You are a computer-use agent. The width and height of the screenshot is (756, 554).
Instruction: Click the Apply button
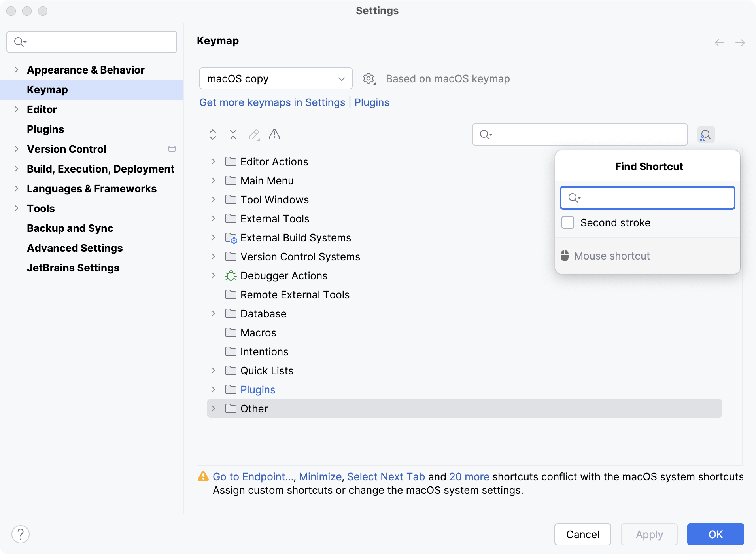[648, 534]
